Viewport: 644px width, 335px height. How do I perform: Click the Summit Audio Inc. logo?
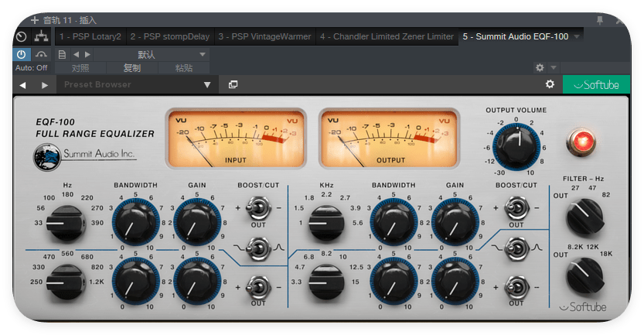click(84, 156)
